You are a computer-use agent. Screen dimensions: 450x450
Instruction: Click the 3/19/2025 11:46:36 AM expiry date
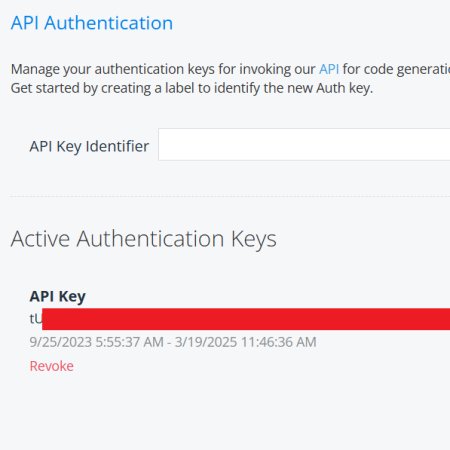click(246, 342)
